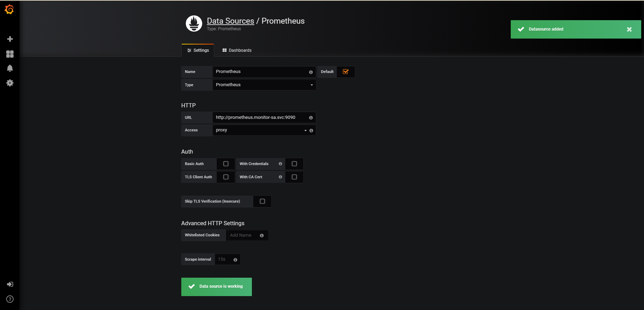The image size is (644, 310).
Task: Switch to the Dashboards tab
Action: pyautogui.click(x=237, y=50)
